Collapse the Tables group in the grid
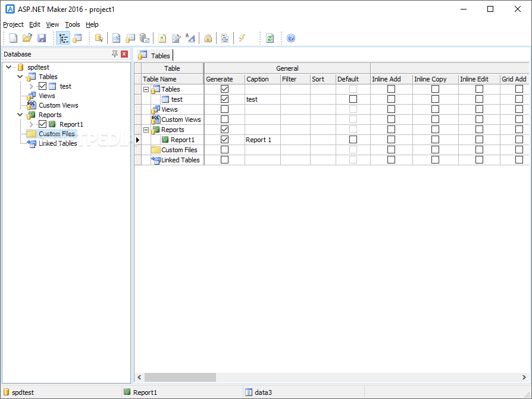 [146, 90]
